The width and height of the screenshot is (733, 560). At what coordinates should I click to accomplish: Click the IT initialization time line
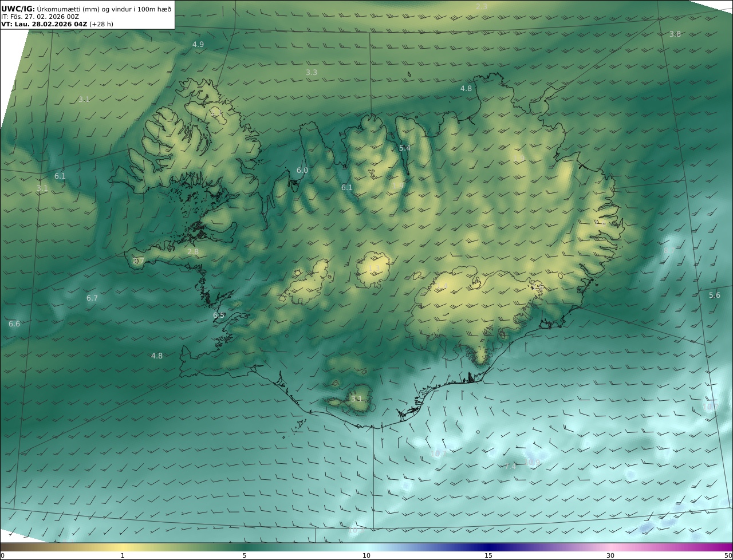coord(40,17)
